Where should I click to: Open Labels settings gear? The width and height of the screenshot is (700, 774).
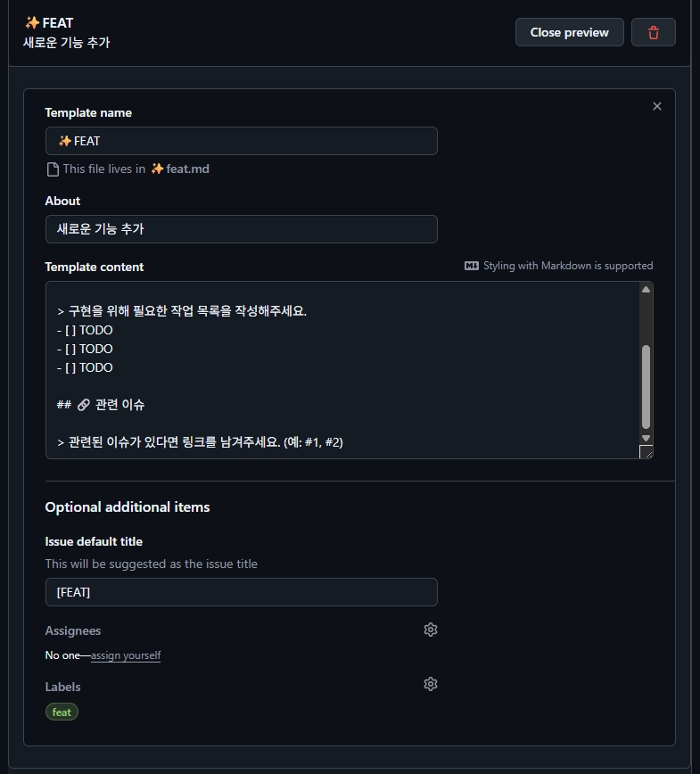431,684
